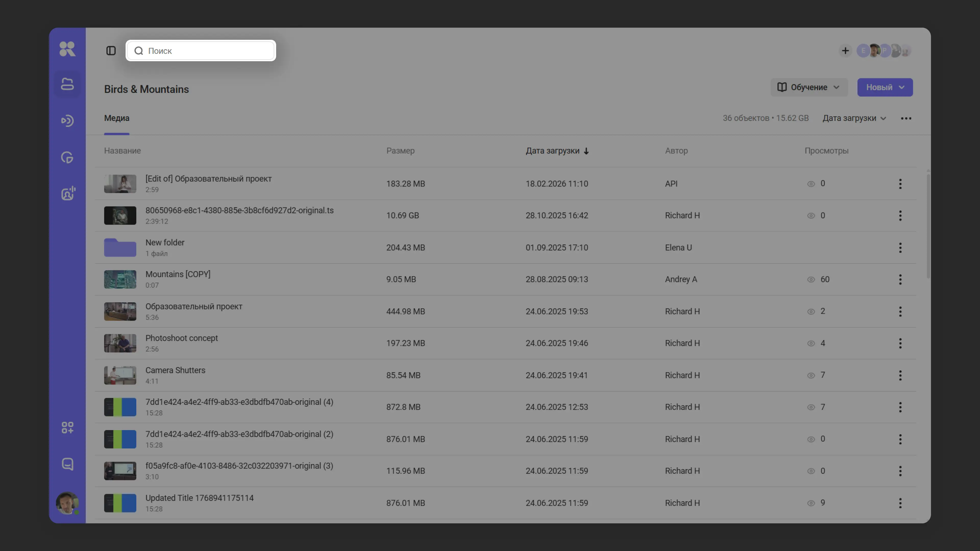Screen dimensions: 980x551
Task: Open the live streaming sidebar icon
Action: coord(67,121)
